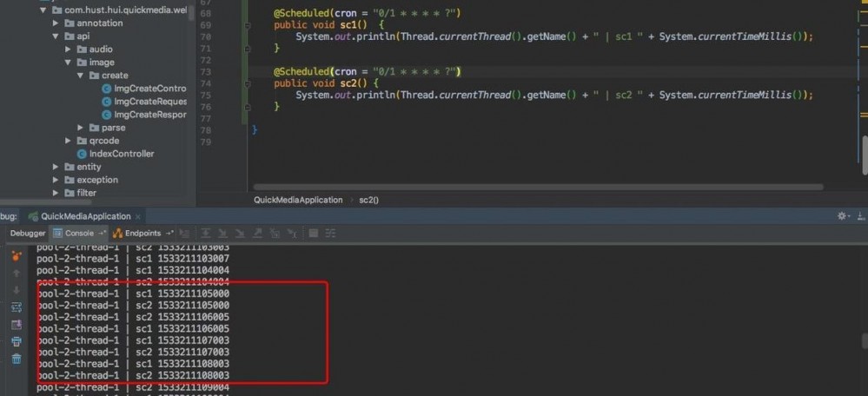Screen dimensions: 868x396
Task: Fold method sc2 at line 74
Action: click(248, 83)
